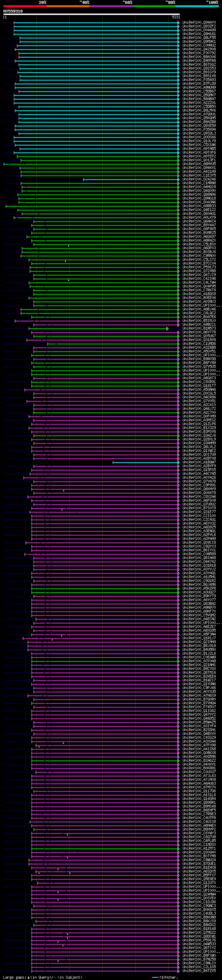Click the UniRef100_C5LBS0 label
This screenshot has width=222, height=980.
199,244
